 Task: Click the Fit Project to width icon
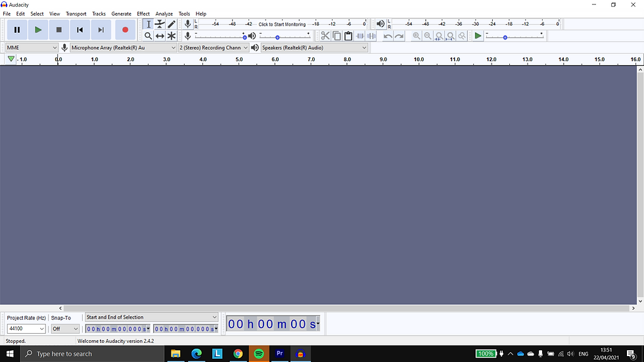pos(451,36)
